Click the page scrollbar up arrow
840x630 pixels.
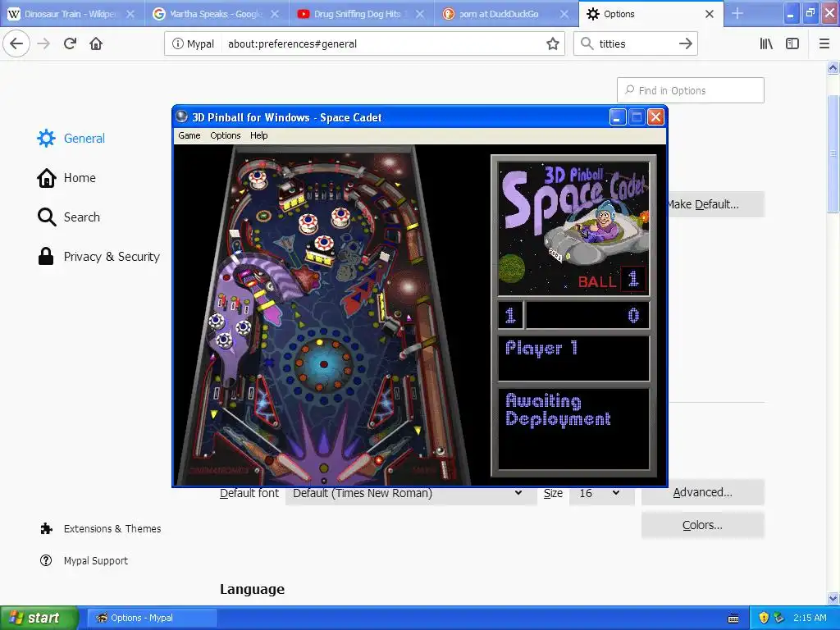pyautogui.click(x=833, y=67)
